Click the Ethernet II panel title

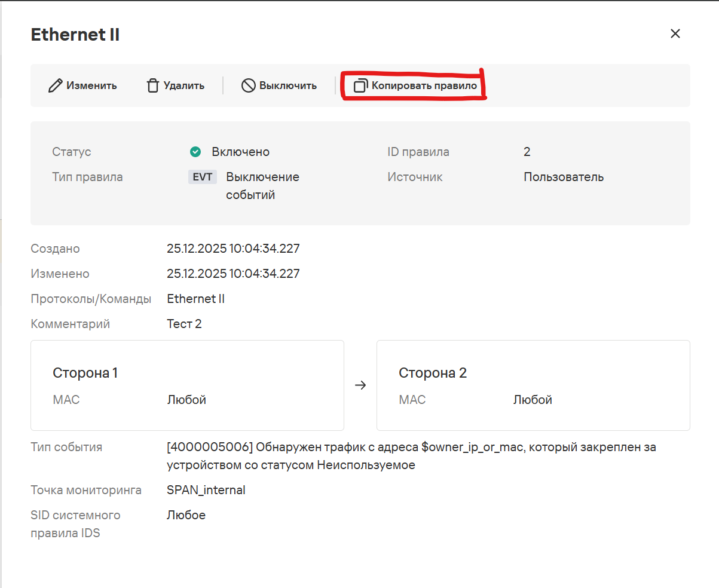(x=75, y=35)
